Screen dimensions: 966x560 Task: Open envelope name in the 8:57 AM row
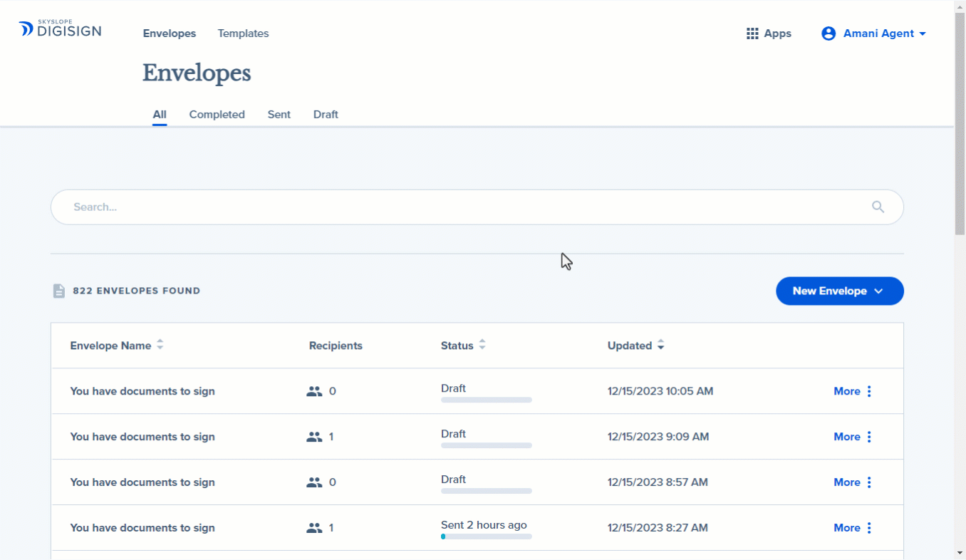142,482
